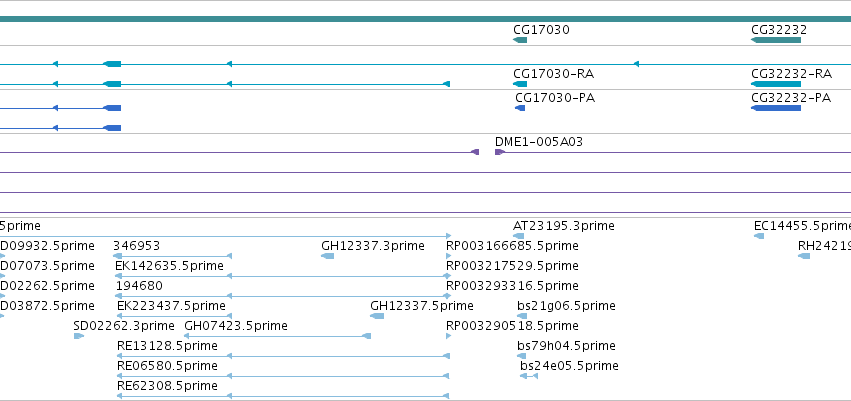851x401 pixels.
Task: Click the DME1-005A03 purple feature marker
Action: click(x=499, y=152)
